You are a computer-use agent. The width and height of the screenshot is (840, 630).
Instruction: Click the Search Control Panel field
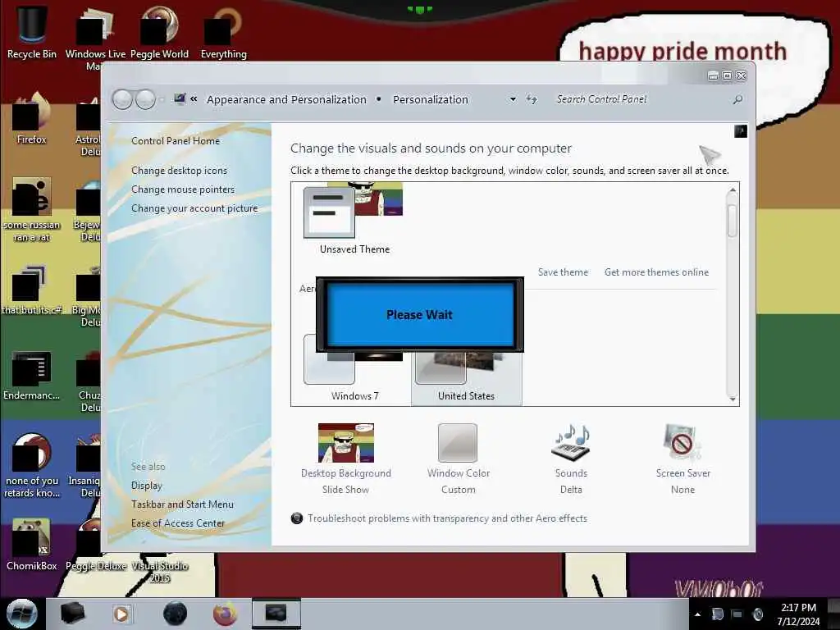(640, 99)
